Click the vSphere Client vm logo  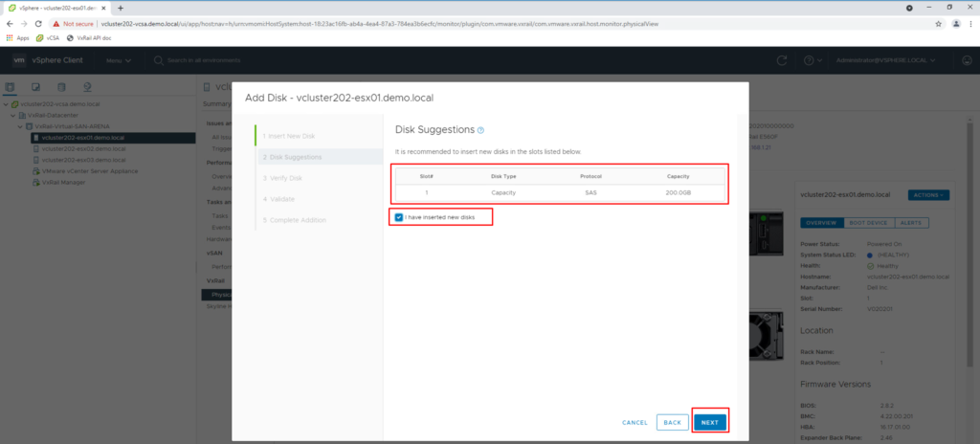tap(19, 60)
